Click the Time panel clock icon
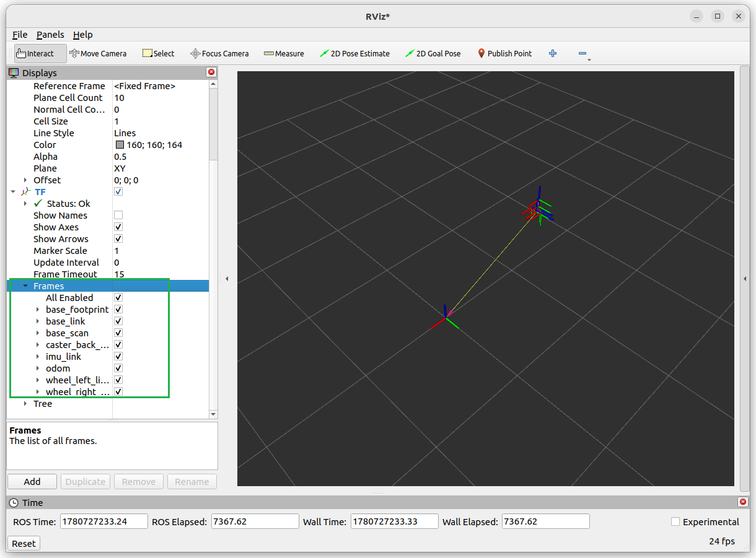 (14, 503)
